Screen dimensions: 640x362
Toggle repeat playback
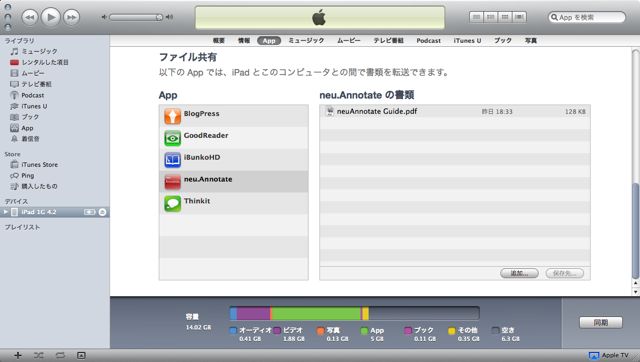[60, 355]
